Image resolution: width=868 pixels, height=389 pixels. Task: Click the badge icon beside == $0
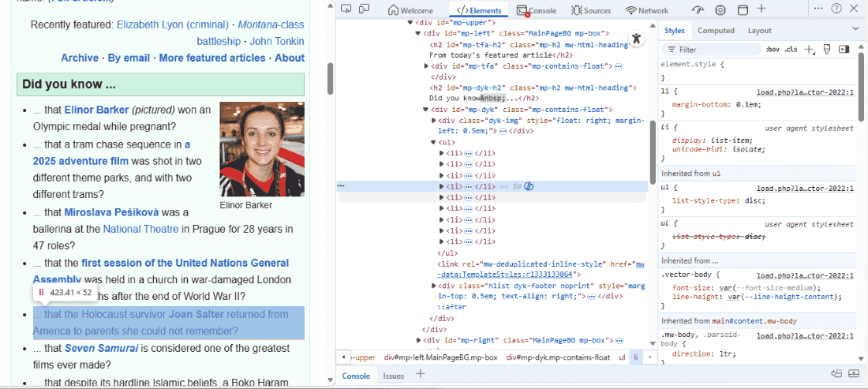528,186
